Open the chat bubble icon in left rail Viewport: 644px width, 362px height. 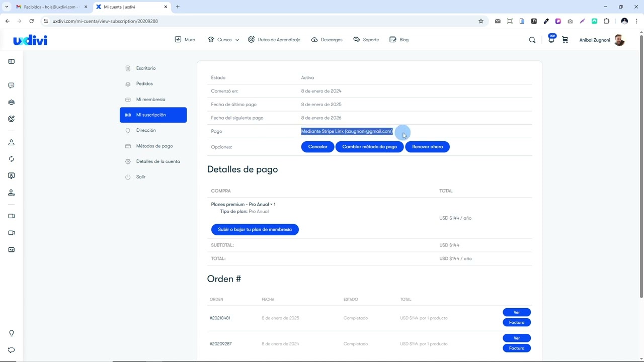pyautogui.click(x=11, y=85)
